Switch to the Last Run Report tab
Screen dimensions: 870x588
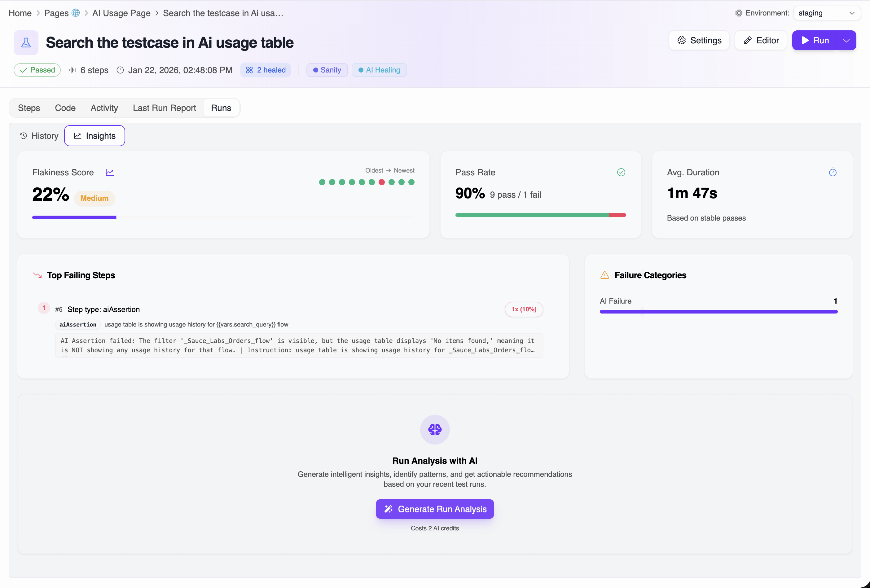tap(164, 108)
